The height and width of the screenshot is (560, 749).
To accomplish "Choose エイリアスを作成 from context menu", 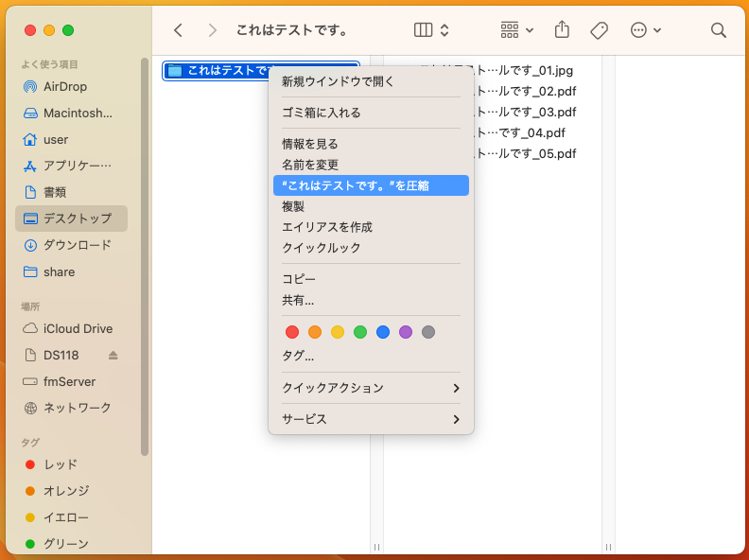I will click(371, 227).
